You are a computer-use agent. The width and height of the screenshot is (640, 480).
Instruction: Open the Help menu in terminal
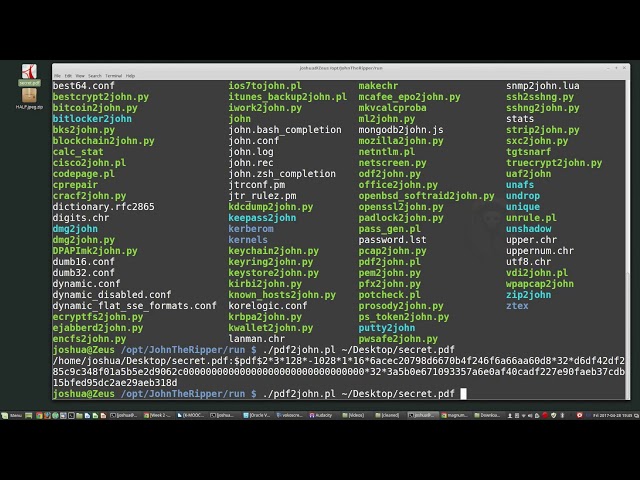click(x=130, y=76)
